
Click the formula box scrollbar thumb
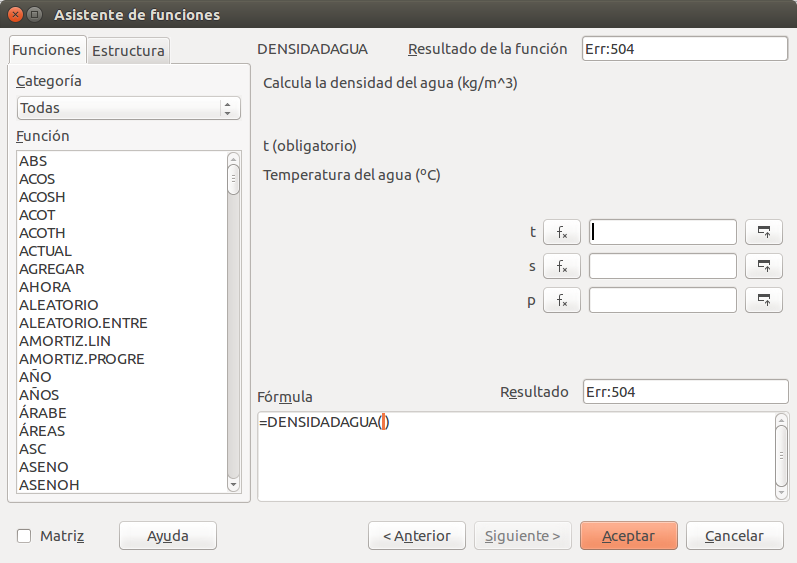click(x=781, y=456)
